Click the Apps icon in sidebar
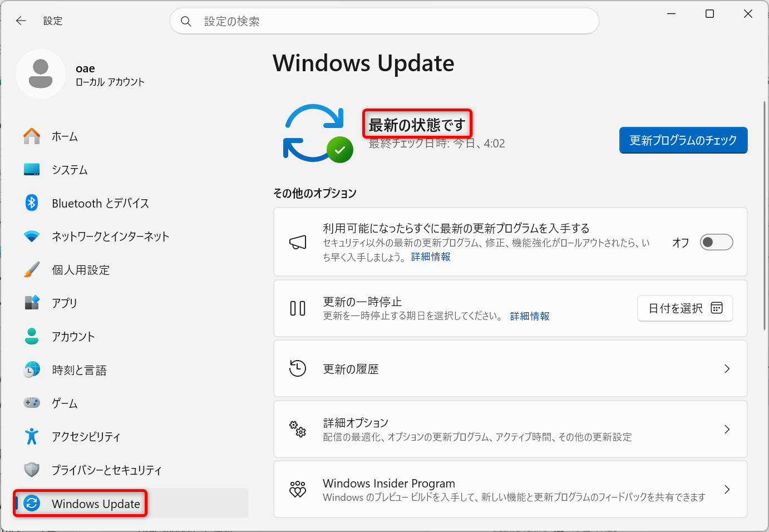 point(32,303)
